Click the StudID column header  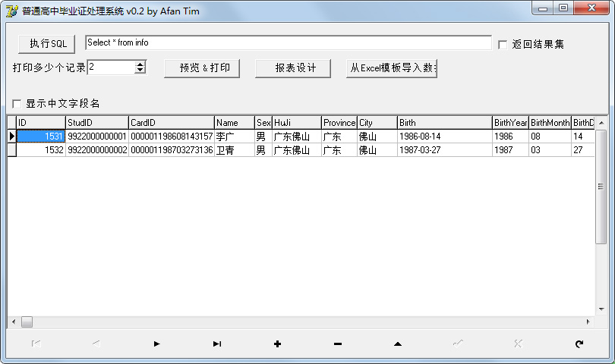pyautogui.click(x=97, y=123)
